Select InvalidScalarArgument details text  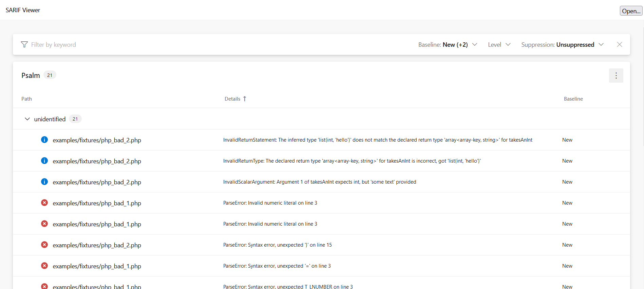tap(320, 182)
